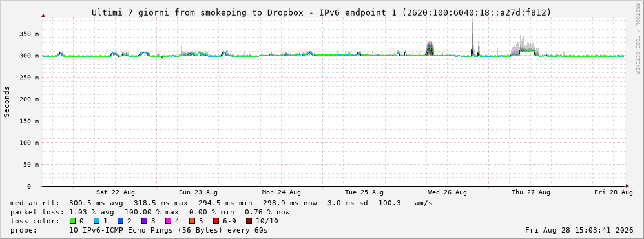Screen dimensions: 644x239
Task: Click the Sat 22 Aug axis label
Action: [116, 192]
